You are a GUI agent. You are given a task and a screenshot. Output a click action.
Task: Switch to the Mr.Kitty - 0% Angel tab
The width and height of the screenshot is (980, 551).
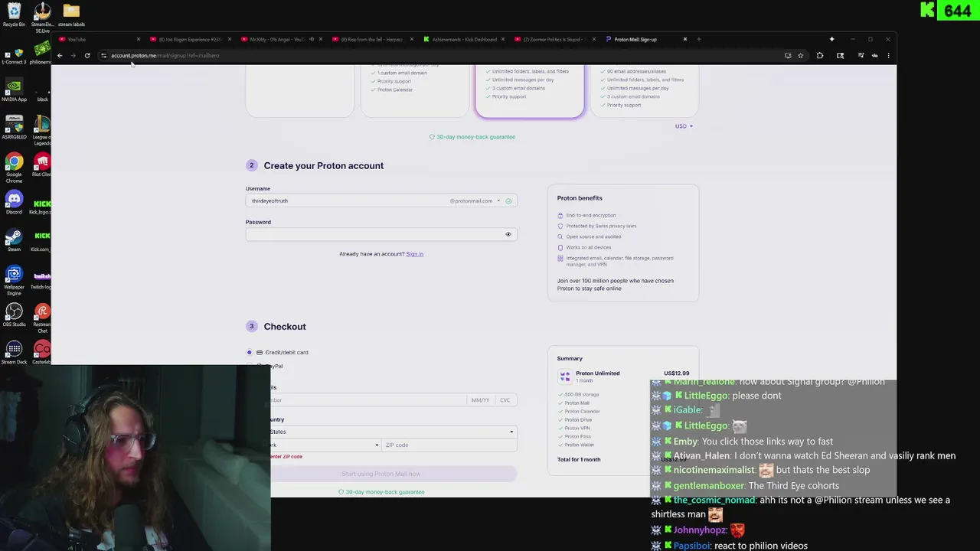[281, 39]
